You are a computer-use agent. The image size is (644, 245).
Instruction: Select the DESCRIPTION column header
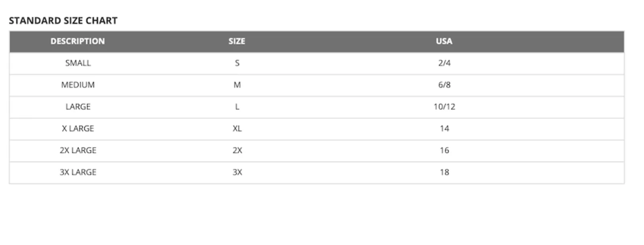(x=78, y=41)
